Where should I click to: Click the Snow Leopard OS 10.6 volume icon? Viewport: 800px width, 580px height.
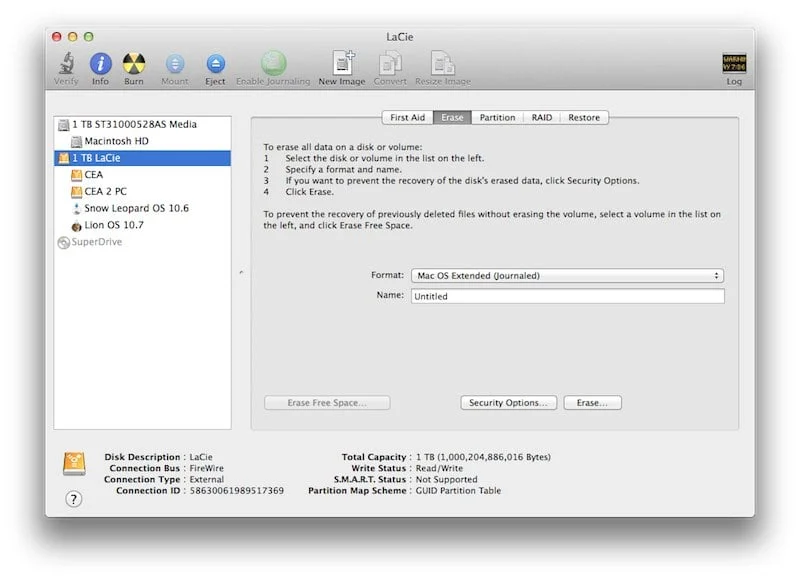77,209
